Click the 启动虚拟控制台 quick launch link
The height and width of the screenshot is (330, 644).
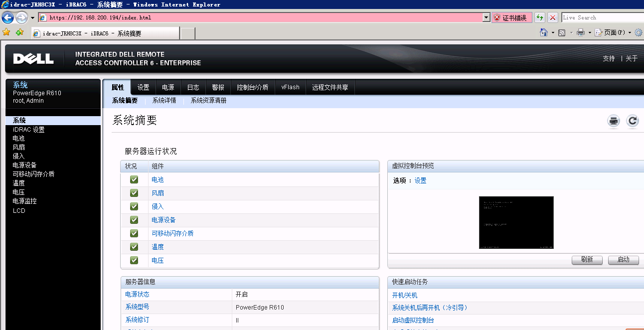click(413, 321)
